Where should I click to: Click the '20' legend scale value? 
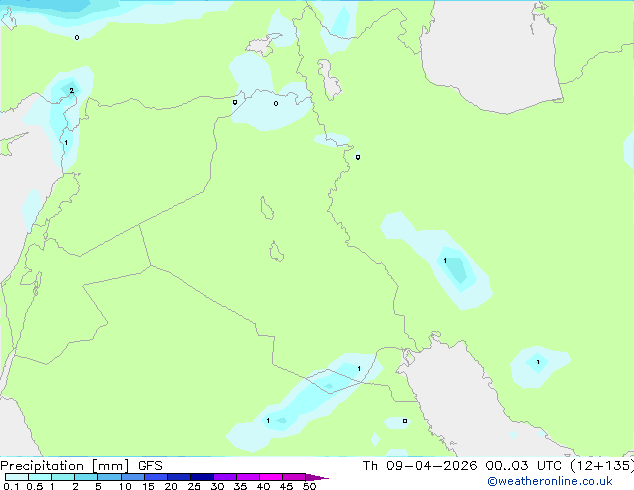(x=171, y=486)
